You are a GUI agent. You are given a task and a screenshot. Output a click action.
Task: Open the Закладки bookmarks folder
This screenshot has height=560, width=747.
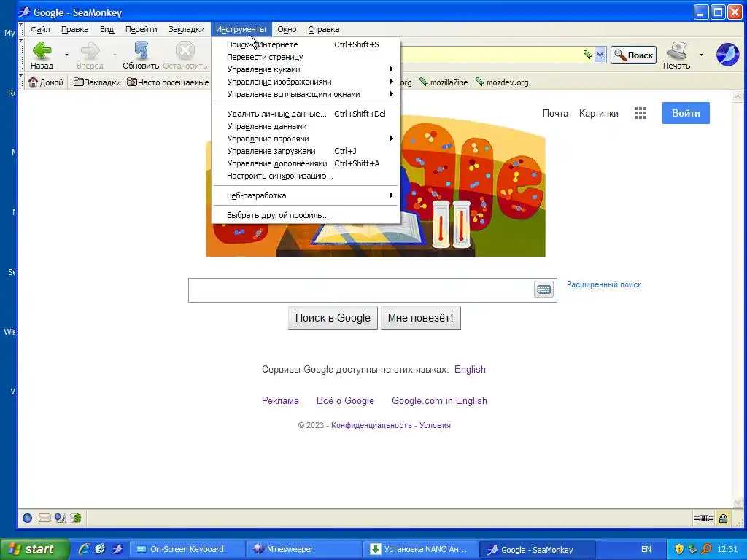point(97,82)
